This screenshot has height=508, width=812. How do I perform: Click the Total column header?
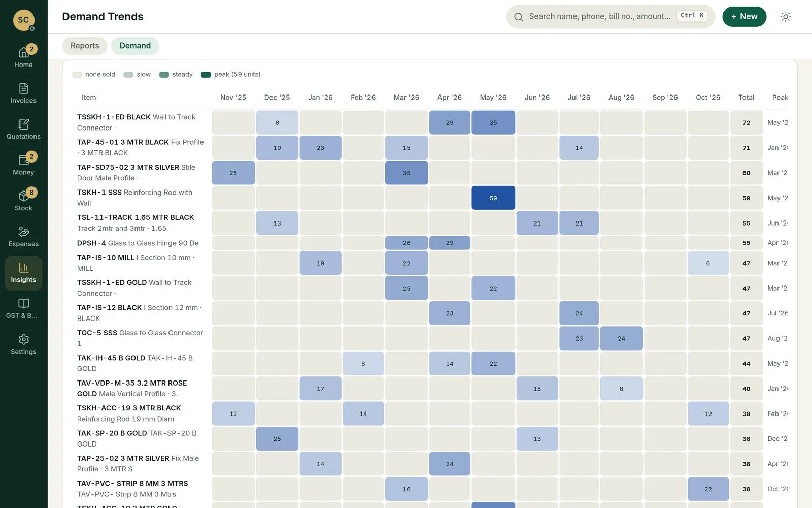tap(746, 98)
